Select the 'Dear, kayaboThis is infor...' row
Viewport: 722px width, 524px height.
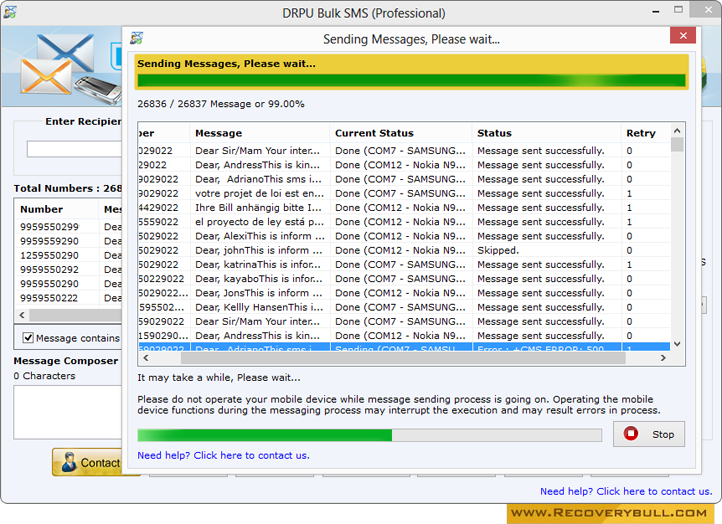pos(404,279)
